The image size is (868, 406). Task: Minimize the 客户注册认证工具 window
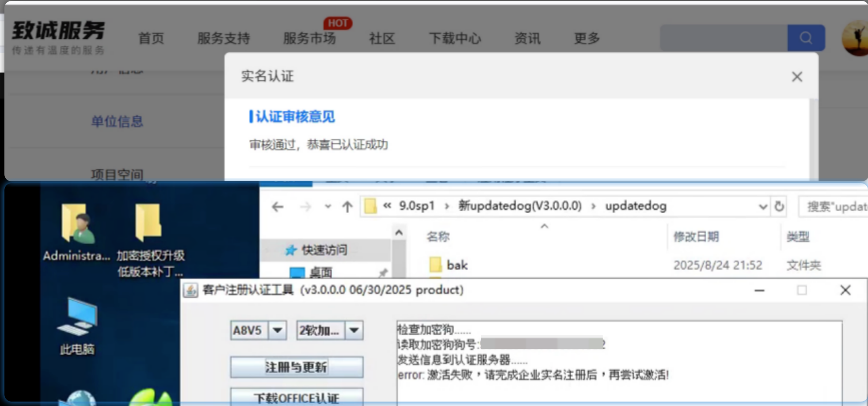pos(759,291)
